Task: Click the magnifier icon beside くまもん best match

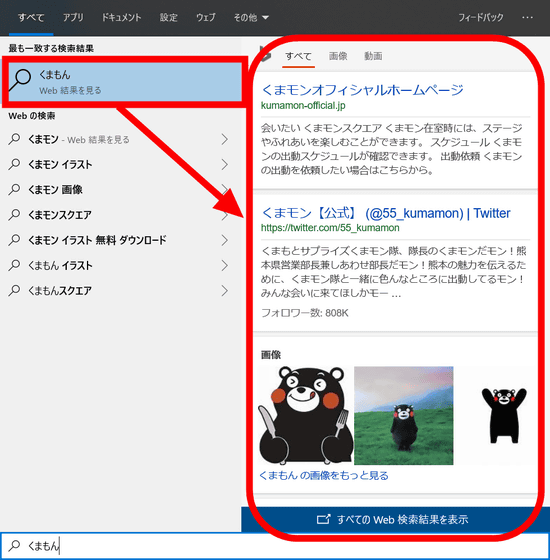Action: pos(20,80)
